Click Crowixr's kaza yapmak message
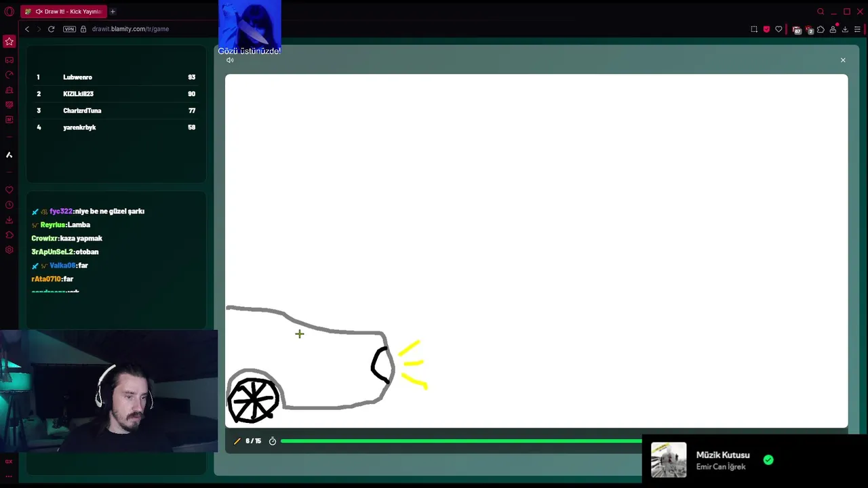 click(x=66, y=239)
